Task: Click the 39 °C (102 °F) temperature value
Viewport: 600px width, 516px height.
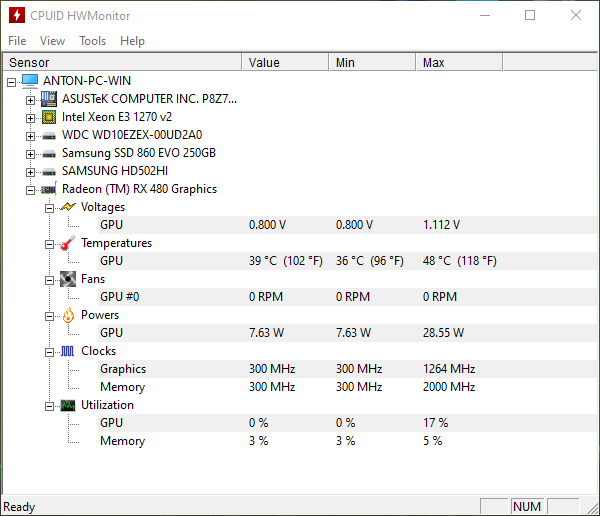Action: pyautogui.click(x=285, y=261)
